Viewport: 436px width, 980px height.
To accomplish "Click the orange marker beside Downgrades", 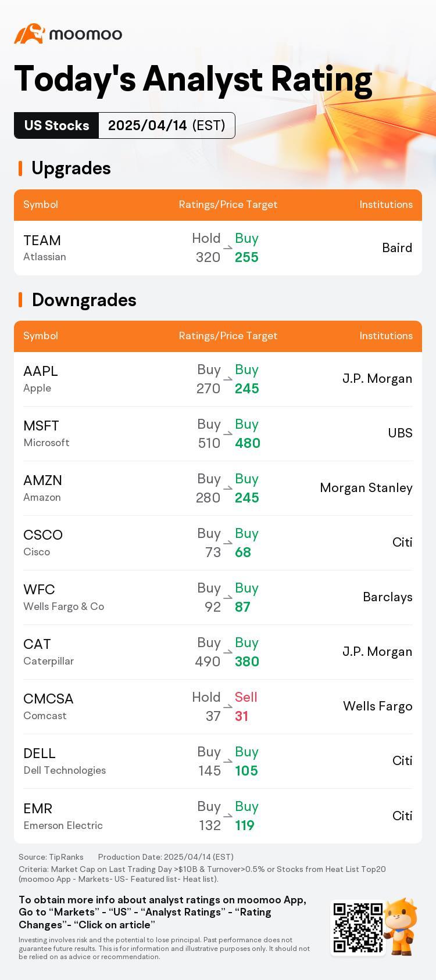I will 20,300.
